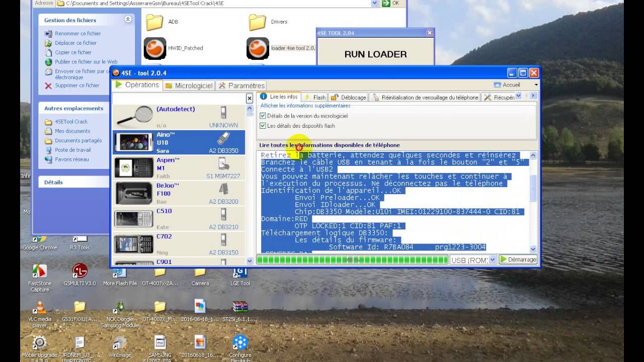Open Documents partagés link
This screenshot has width=644, height=362.
tap(78, 141)
